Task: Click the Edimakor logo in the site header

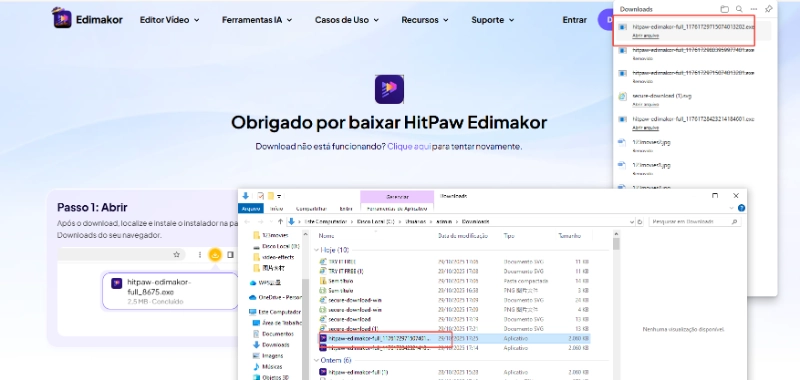Action: coord(87,18)
